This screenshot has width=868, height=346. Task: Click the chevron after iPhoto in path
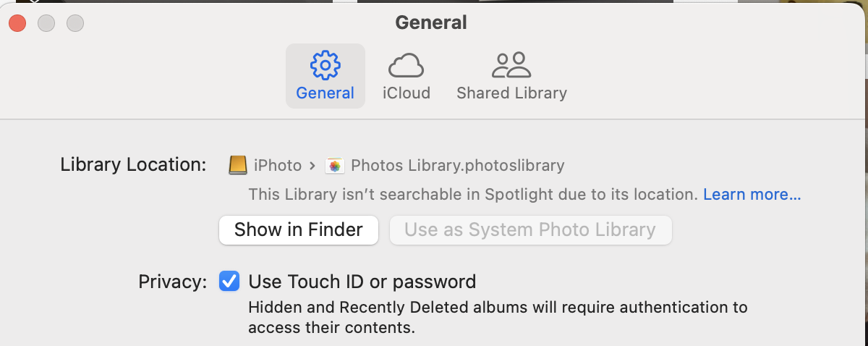pos(312,165)
